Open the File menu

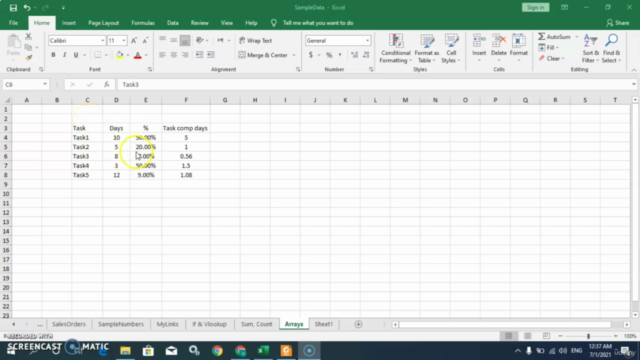pyautogui.click(x=13, y=23)
